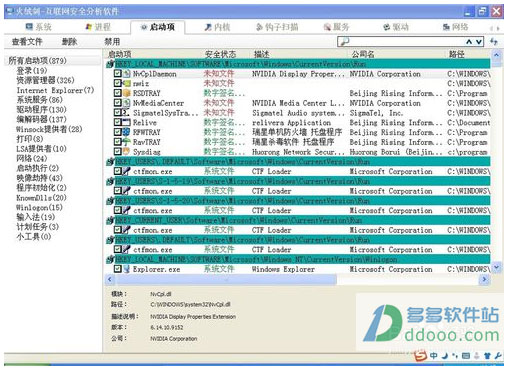
Task: Open the 驱动 tab
Action: pos(396,27)
